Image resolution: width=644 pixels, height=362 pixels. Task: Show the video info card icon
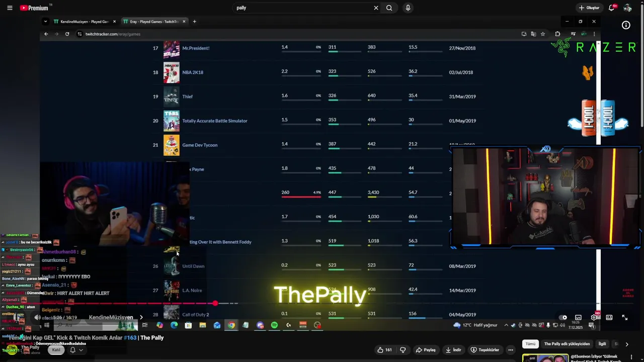[x=626, y=25]
